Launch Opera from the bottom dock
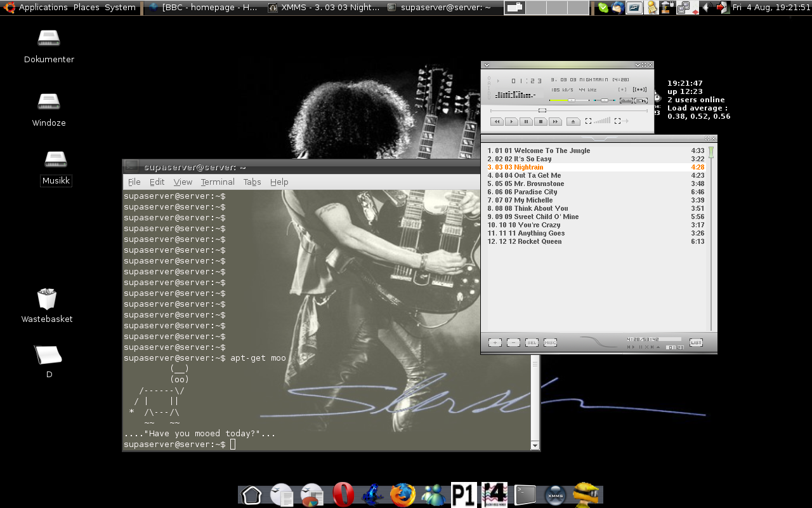812x508 pixels. pos(343,495)
